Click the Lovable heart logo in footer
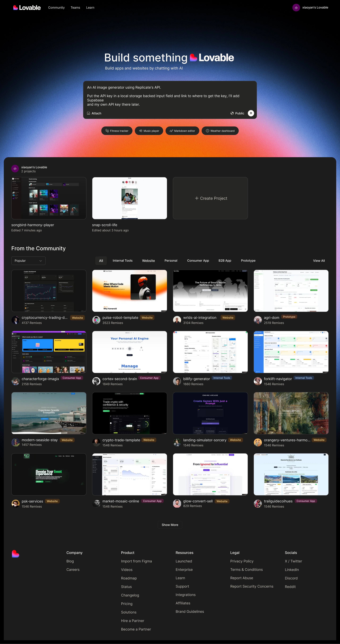The width and height of the screenshot is (340, 644). point(15,554)
